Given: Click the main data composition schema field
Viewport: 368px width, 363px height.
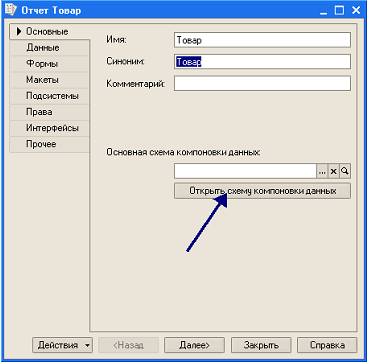Looking at the screenshot, I should click(x=245, y=171).
